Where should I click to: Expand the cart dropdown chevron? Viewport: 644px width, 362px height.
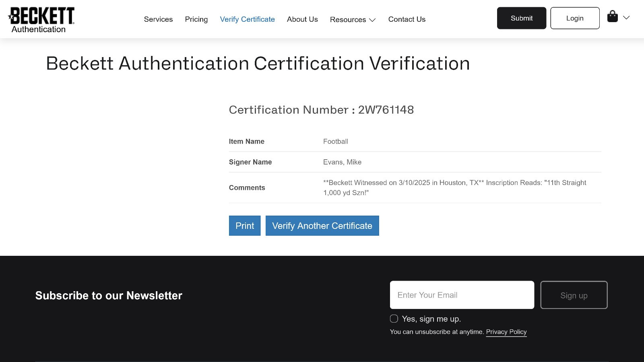pyautogui.click(x=626, y=18)
